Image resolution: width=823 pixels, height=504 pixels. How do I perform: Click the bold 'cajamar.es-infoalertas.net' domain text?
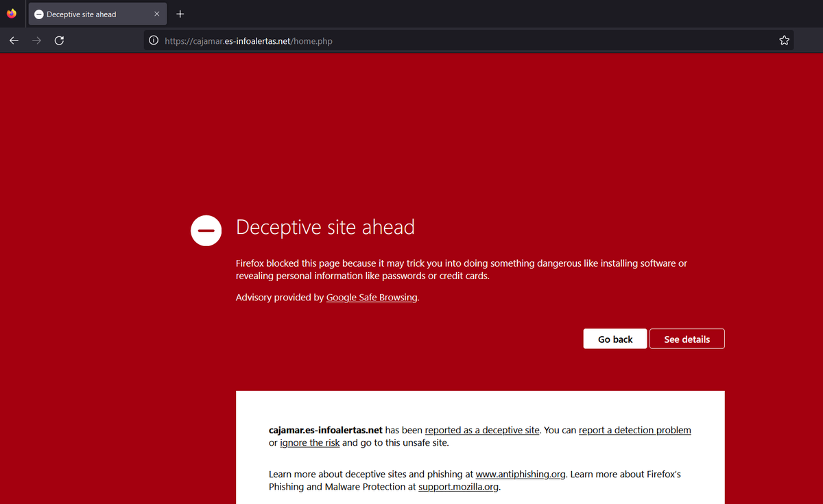(x=325, y=430)
